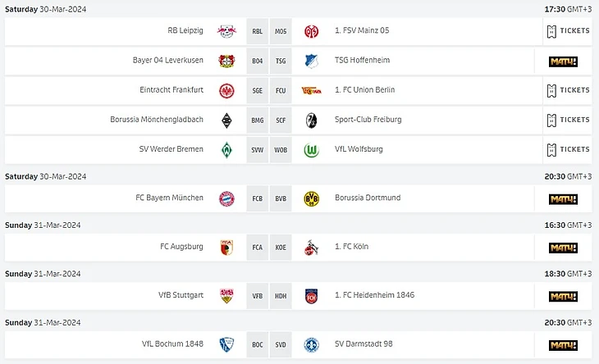Click the RB Leipzig club logo
Image resolution: width=599 pixels, height=364 pixels.
pos(226,31)
